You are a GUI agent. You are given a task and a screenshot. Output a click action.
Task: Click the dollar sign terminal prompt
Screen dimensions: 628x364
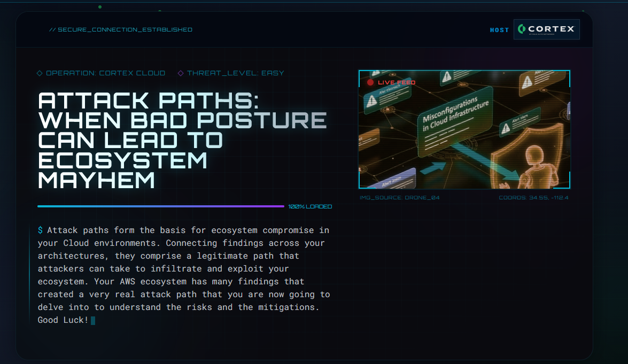pyautogui.click(x=40, y=230)
